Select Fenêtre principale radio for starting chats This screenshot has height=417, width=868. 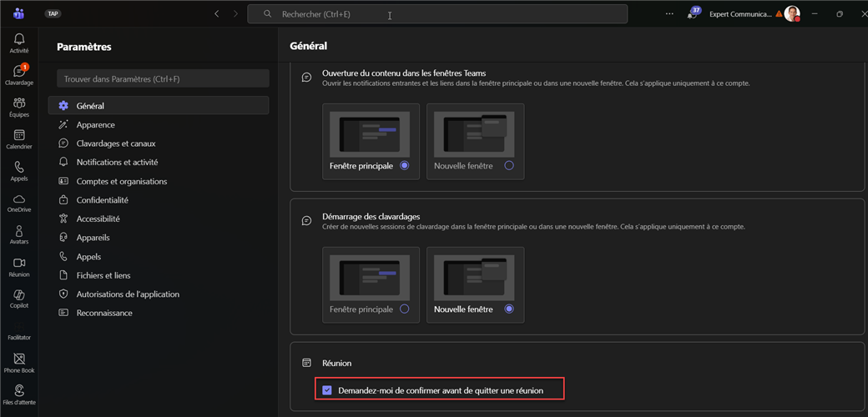click(404, 309)
